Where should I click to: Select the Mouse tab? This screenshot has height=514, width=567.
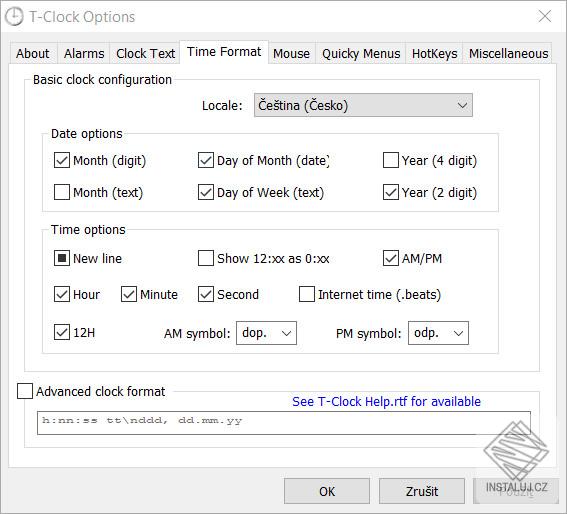pyautogui.click(x=291, y=54)
